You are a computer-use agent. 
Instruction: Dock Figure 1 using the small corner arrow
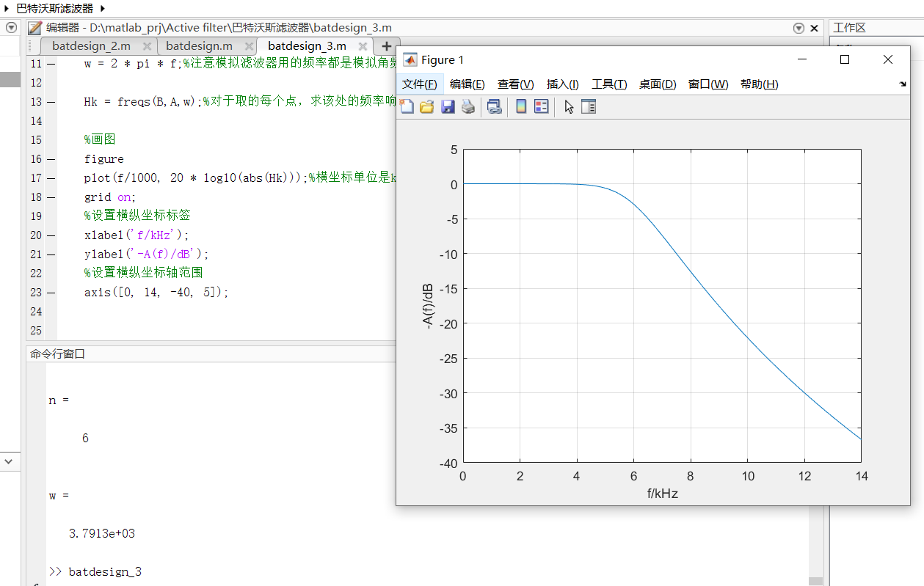tap(902, 84)
